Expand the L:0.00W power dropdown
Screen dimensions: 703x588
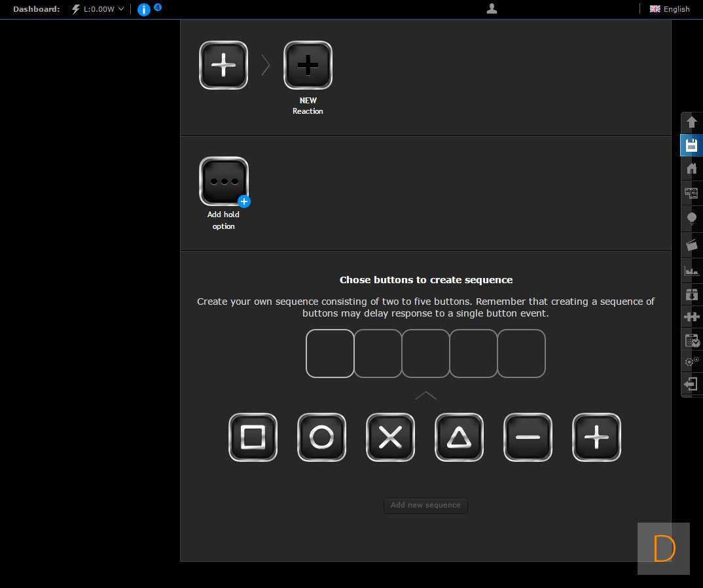[x=98, y=9]
